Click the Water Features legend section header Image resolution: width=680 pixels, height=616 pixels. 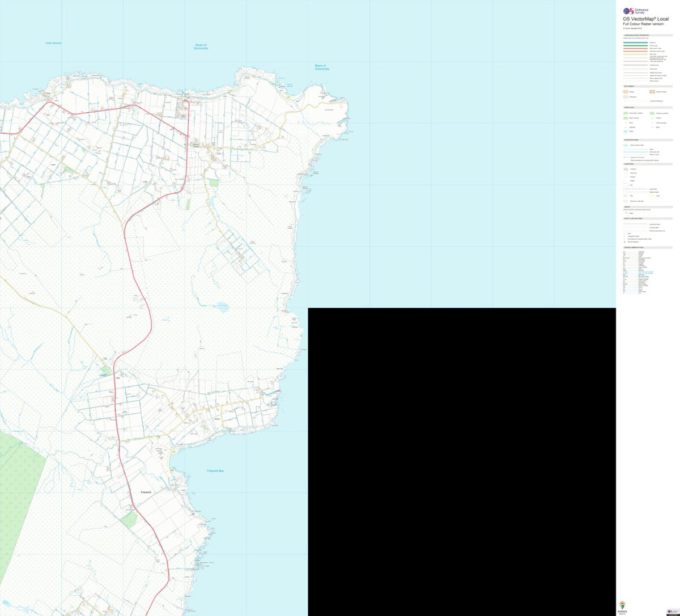click(x=647, y=139)
